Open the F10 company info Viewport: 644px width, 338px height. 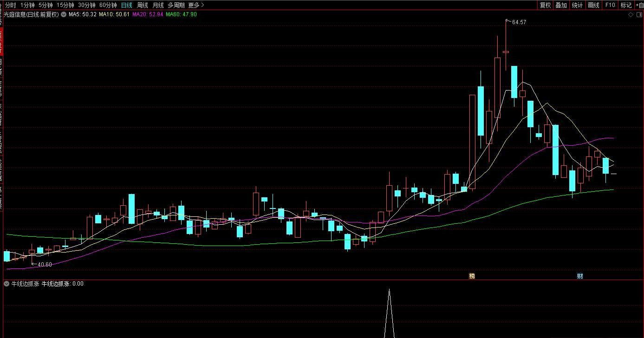(x=610, y=5)
